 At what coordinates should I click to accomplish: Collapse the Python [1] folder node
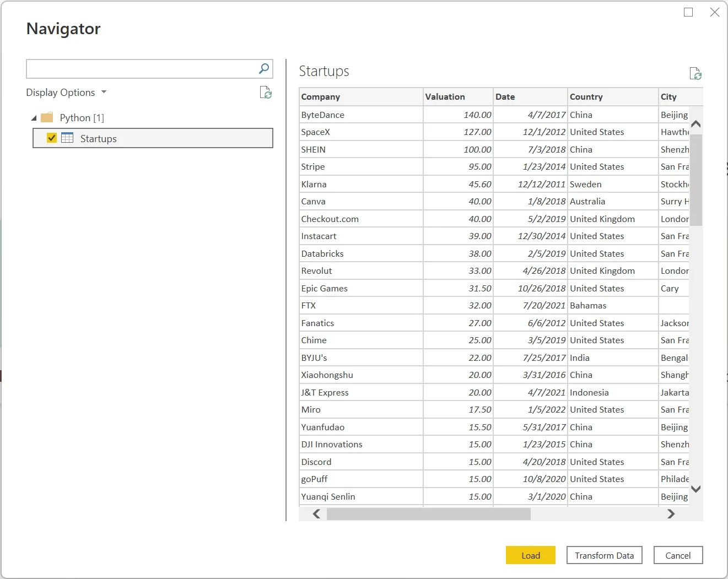click(x=34, y=118)
